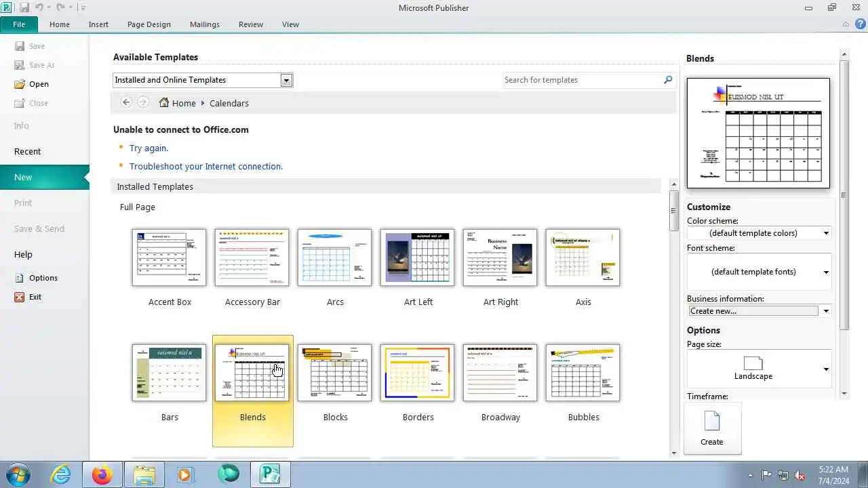
Task: Switch to the Mailings tab
Action: click(x=205, y=24)
